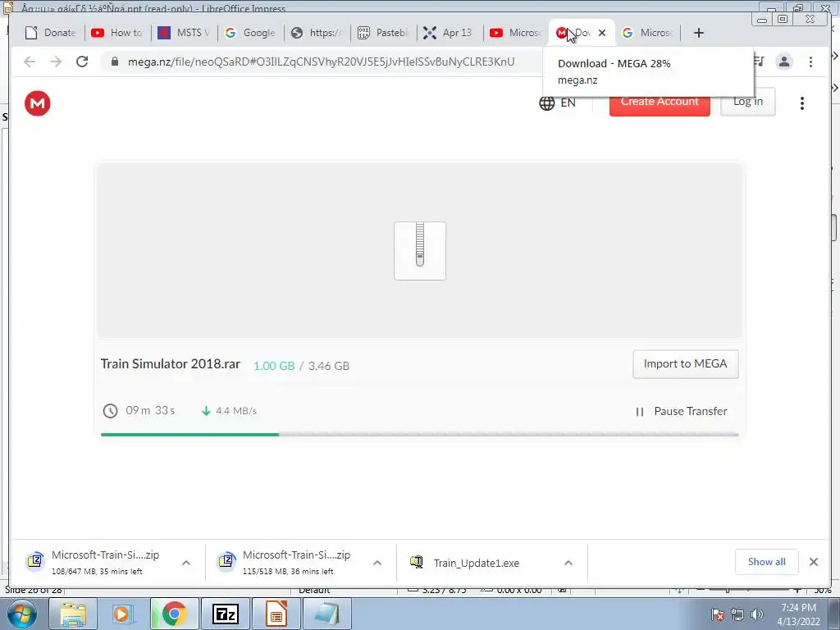Viewport: 840px width, 630px height.
Task: Click the 4.4 MB/s speed text
Action: tap(235, 411)
